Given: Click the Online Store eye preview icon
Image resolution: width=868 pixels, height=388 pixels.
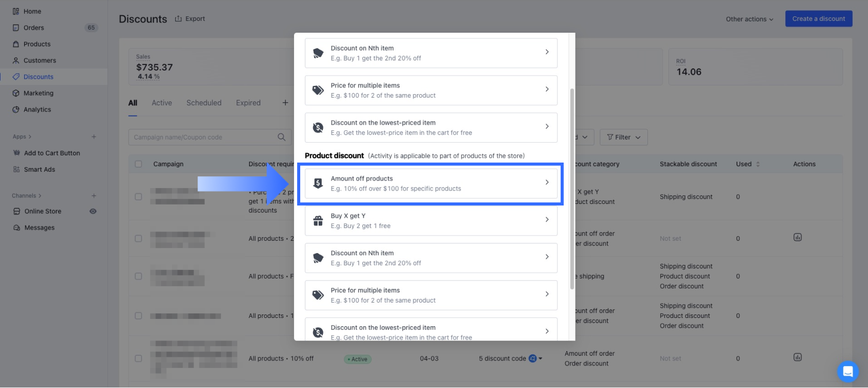Looking at the screenshot, I should click(x=93, y=211).
